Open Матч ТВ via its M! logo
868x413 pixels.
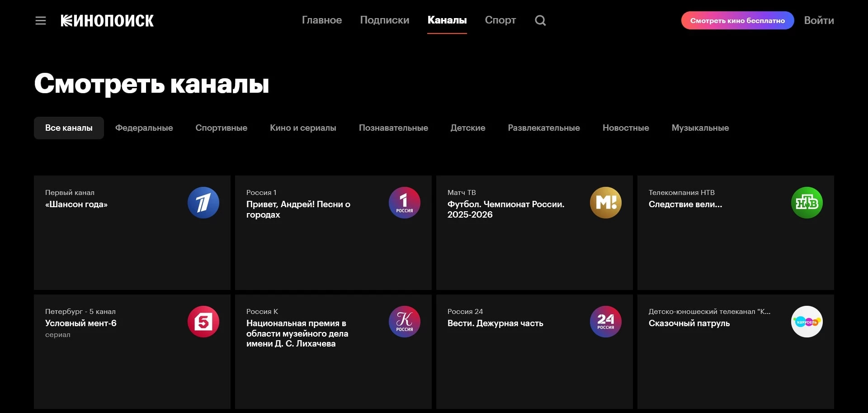click(606, 202)
